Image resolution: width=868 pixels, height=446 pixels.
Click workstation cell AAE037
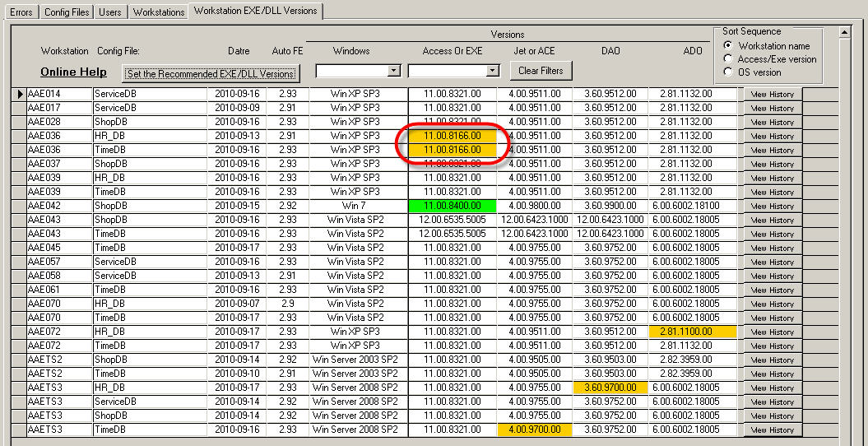pyautogui.click(x=59, y=164)
